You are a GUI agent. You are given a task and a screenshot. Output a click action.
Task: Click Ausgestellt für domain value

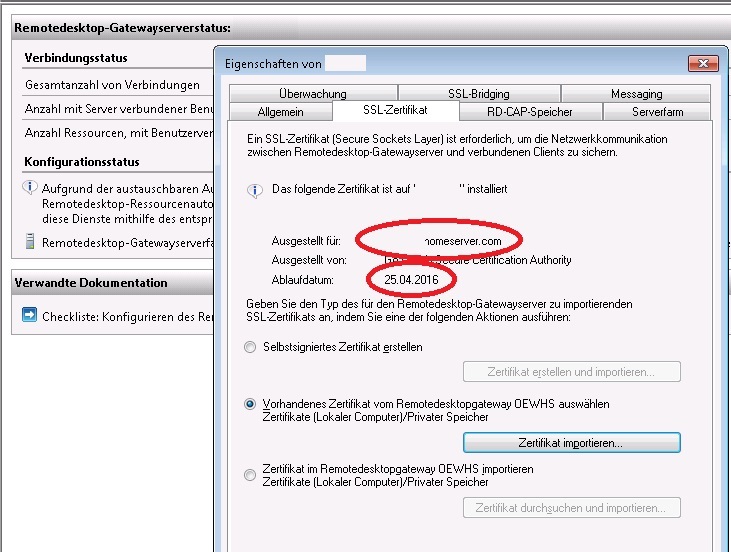point(463,241)
